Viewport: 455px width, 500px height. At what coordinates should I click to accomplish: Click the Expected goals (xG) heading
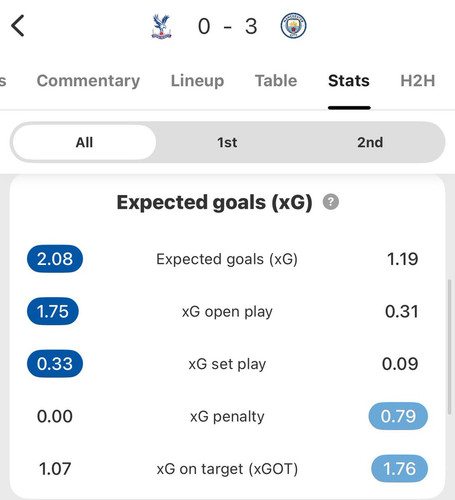214,202
